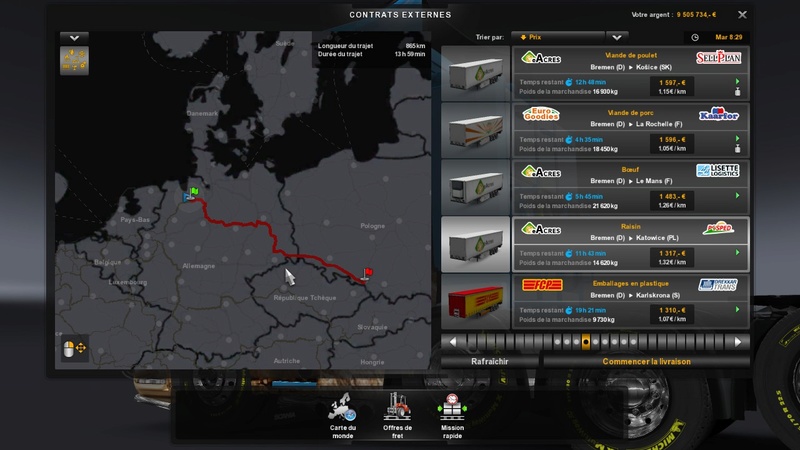The height and width of the screenshot is (450, 800).
Task: Click the Euro Goodies company logo
Action: [x=541, y=114]
